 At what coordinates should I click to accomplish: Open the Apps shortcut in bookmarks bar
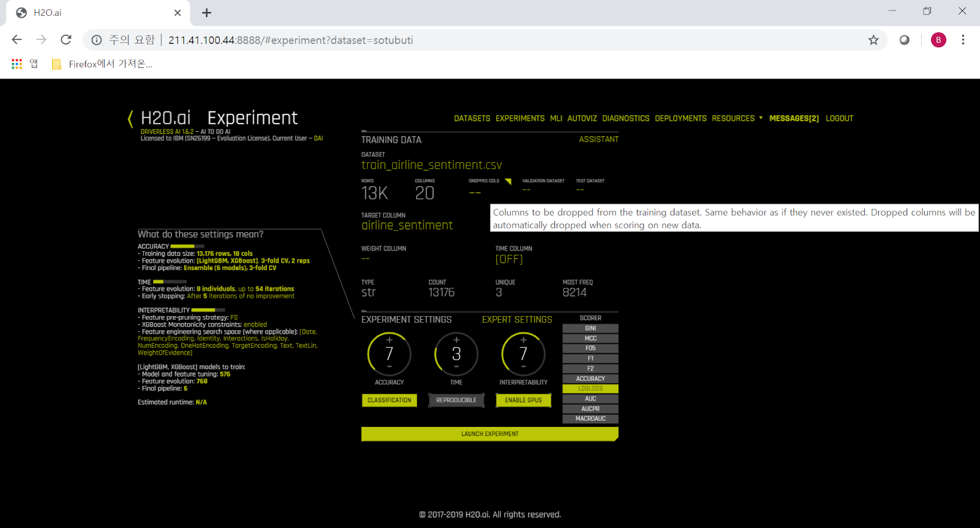click(x=24, y=64)
